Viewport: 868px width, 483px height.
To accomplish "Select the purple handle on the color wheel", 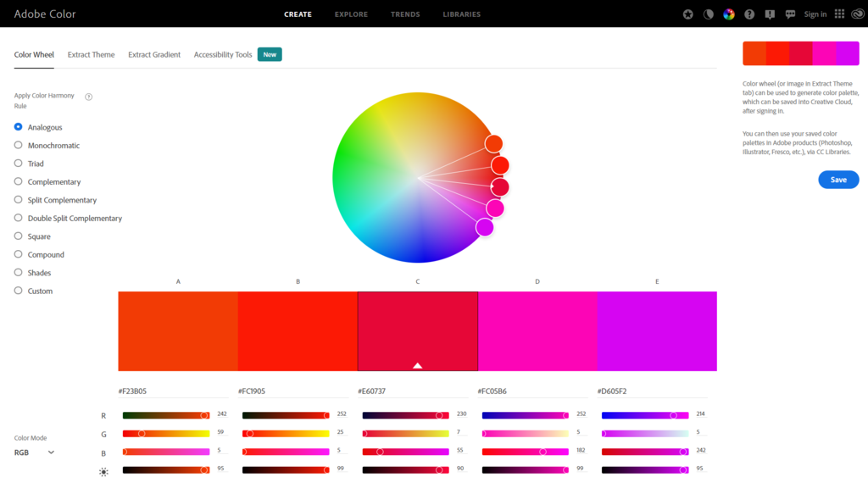I will (484, 227).
